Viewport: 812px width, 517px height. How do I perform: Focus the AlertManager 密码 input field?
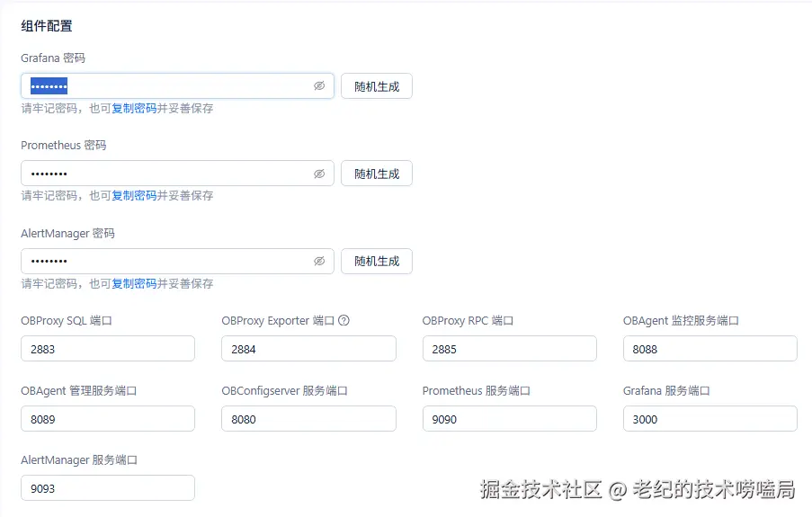(177, 261)
